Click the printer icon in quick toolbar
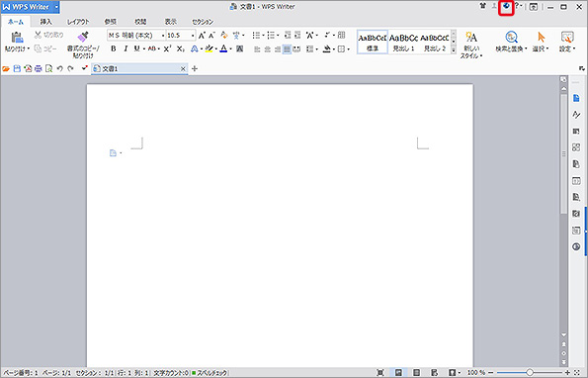This screenshot has width=588, height=378. 39,68
